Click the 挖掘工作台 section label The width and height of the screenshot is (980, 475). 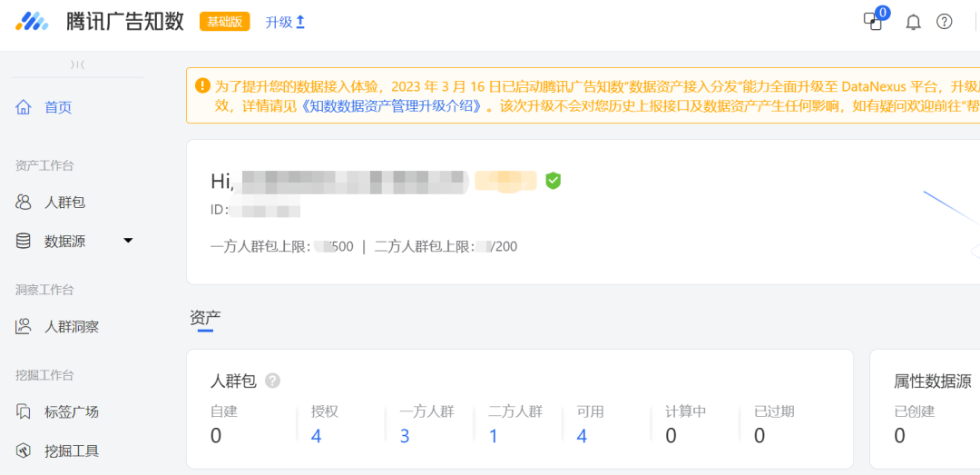[x=44, y=375]
